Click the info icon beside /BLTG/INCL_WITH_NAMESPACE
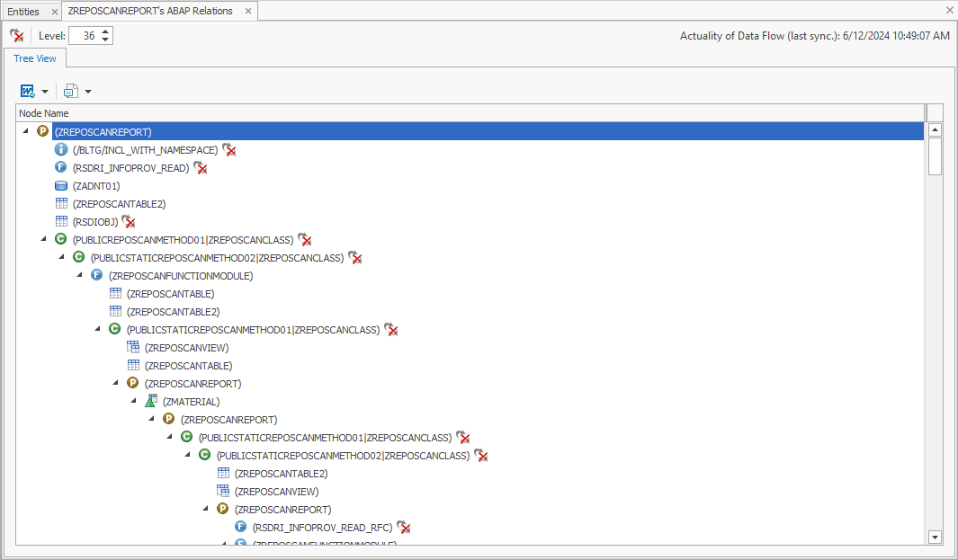 click(x=60, y=149)
